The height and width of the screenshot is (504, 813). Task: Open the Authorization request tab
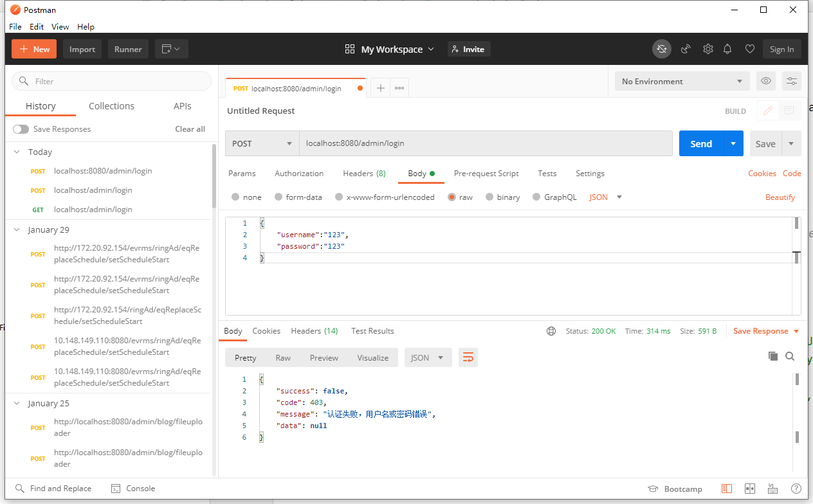click(299, 174)
